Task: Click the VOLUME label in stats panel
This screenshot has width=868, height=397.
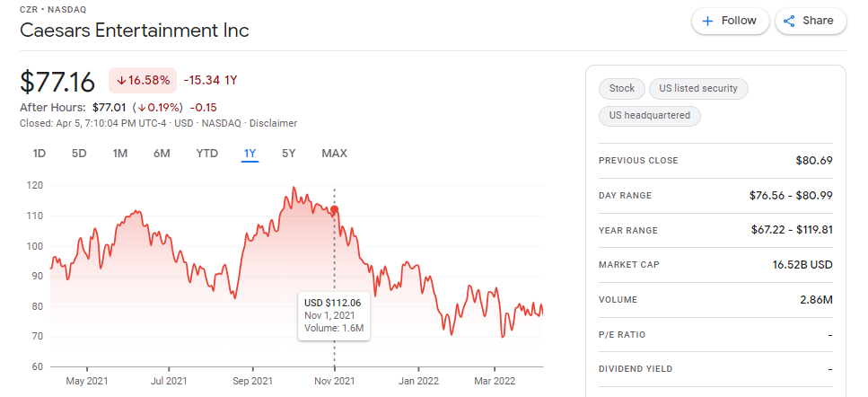Action: click(x=618, y=300)
